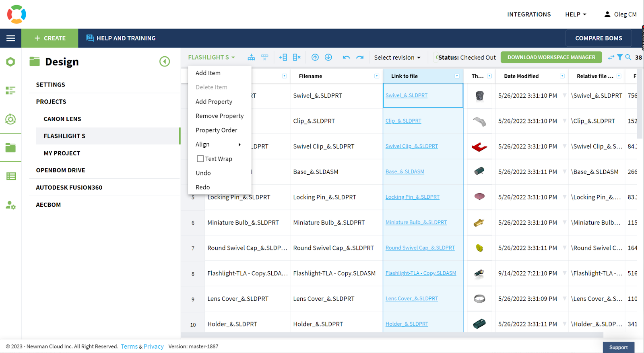The height and width of the screenshot is (353, 644).
Task: Click the Miniature Bulb thumbnail
Action: point(479,223)
